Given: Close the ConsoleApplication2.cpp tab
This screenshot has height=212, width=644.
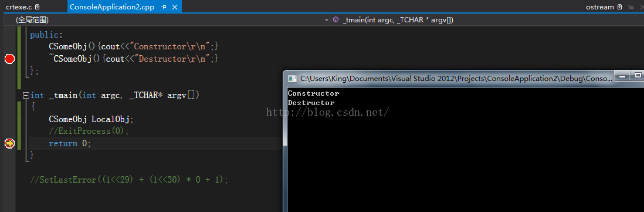Looking at the screenshot, I should click(175, 7).
